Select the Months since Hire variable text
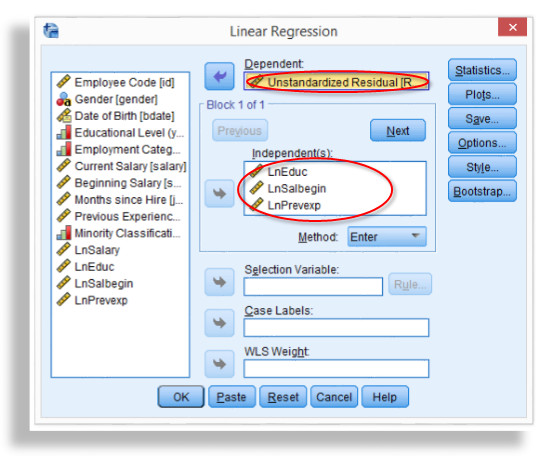The height and width of the screenshot is (456, 545). pyautogui.click(x=129, y=200)
